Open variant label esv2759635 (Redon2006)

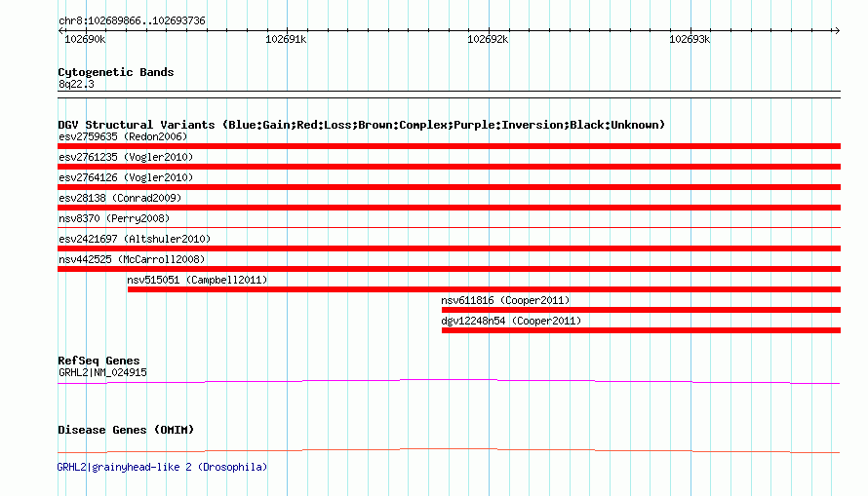[123, 136]
